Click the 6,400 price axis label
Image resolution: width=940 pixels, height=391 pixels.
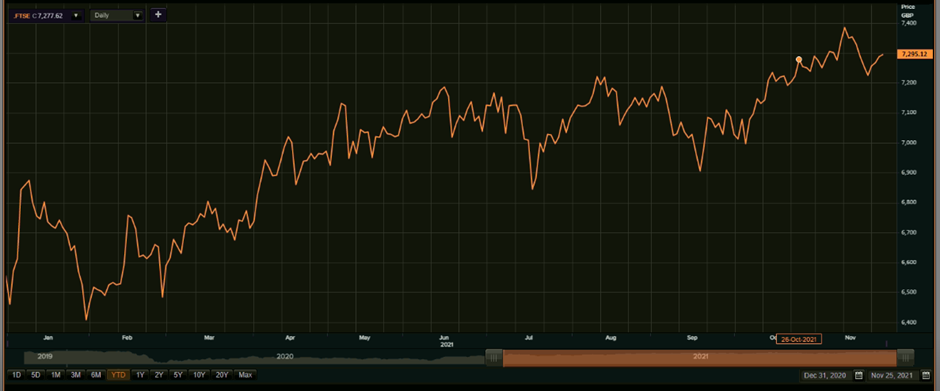click(909, 322)
